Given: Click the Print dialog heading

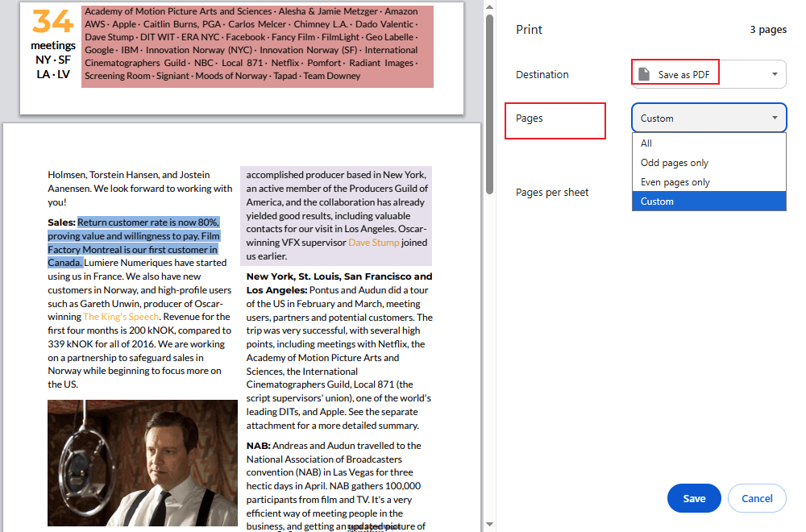Looking at the screenshot, I should pos(529,29).
